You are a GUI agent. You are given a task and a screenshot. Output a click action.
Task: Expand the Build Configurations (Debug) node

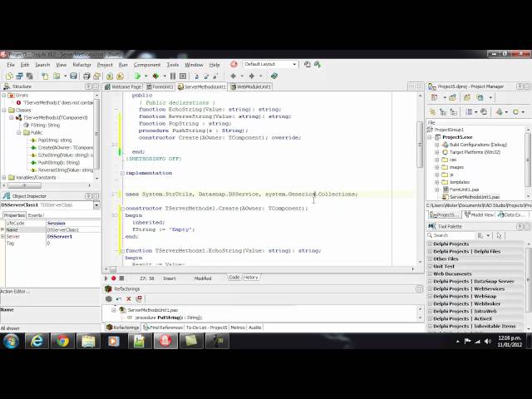pos(437,145)
